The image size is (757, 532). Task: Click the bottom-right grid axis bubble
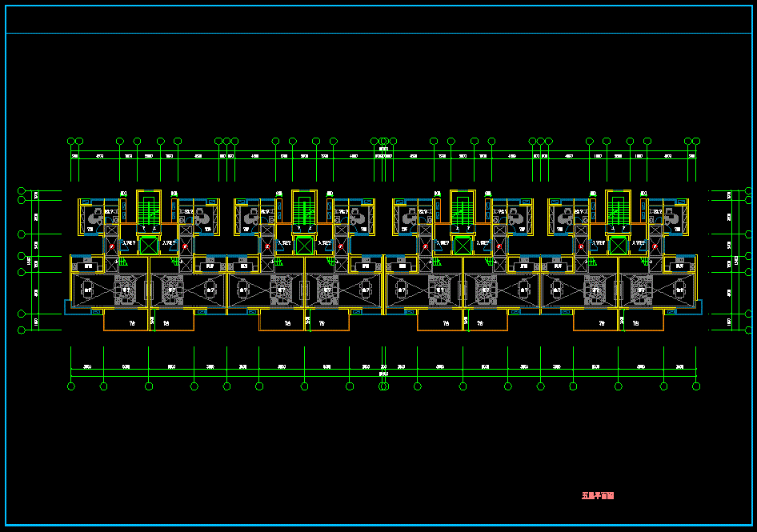(x=696, y=386)
